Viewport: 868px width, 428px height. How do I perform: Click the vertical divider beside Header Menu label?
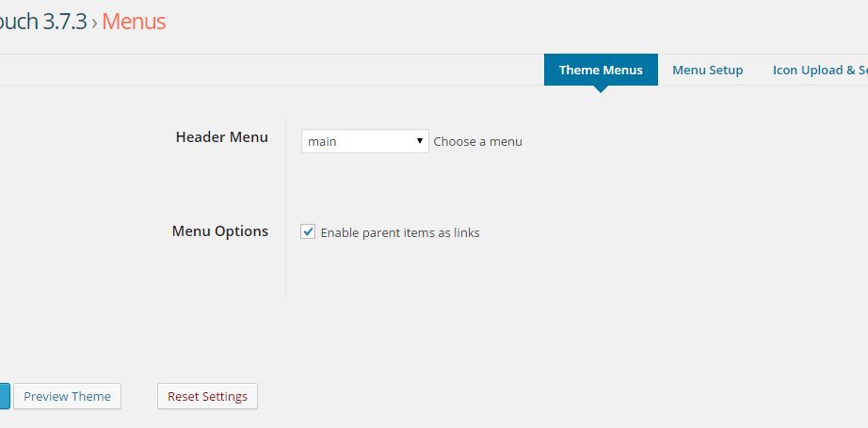(x=285, y=209)
